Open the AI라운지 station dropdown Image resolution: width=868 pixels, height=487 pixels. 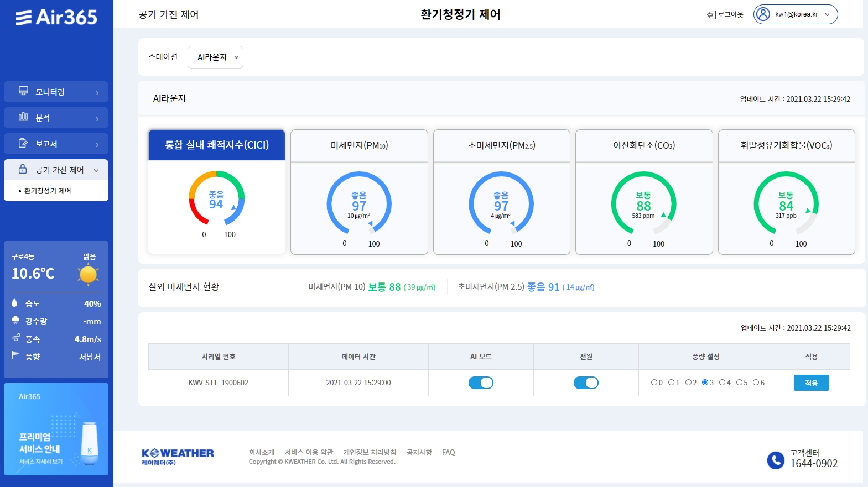click(x=215, y=57)
